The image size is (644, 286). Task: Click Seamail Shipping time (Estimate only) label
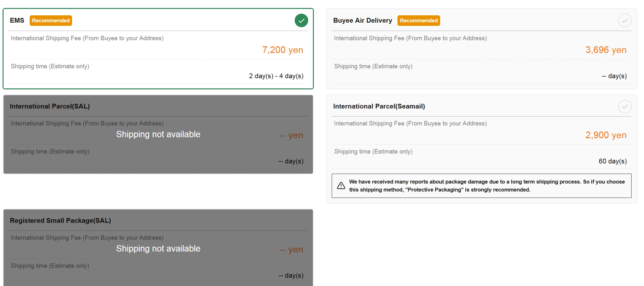[x=373, y=152]
